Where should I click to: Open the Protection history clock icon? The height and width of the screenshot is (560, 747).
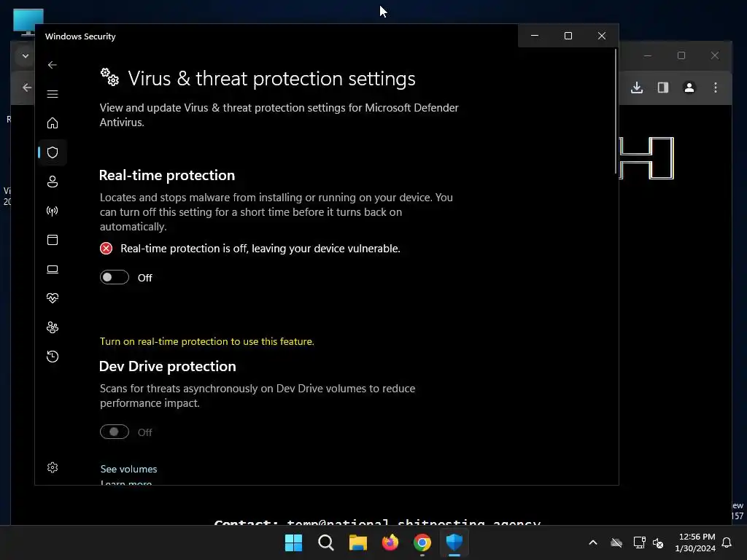click(x=53, y=357)
